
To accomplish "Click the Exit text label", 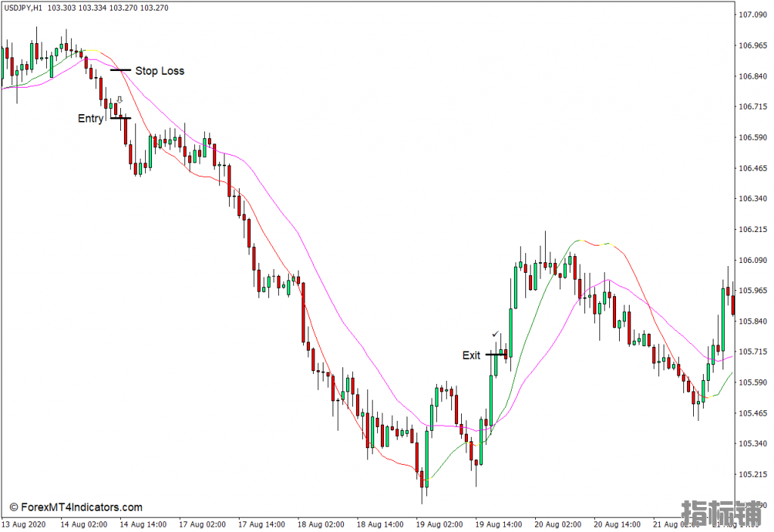I will pos(471,355).
